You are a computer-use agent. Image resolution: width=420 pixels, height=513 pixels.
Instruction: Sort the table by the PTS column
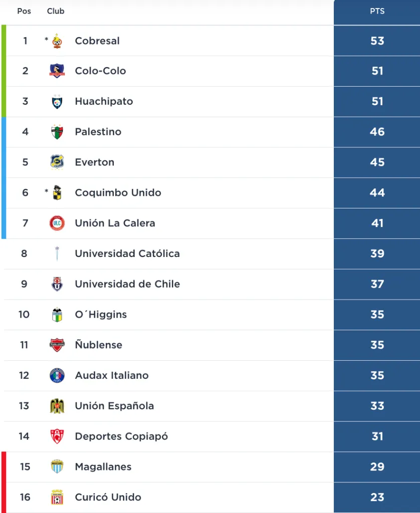(x=376, y=11)
